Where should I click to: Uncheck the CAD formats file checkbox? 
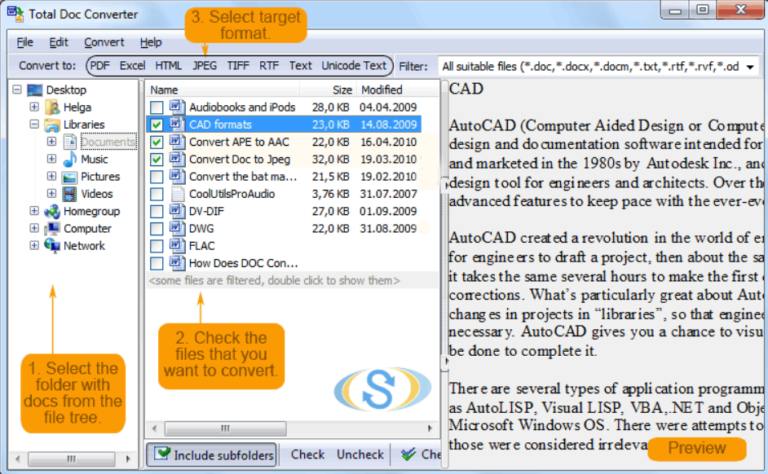click(157, 124)
